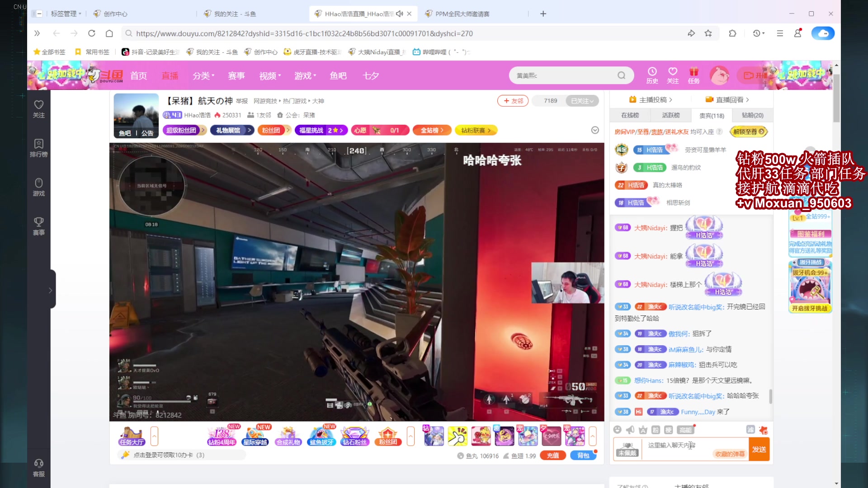Expand the 分类 menu in header
The width and height of the screenshot is (868, 488).
point(203,75)
